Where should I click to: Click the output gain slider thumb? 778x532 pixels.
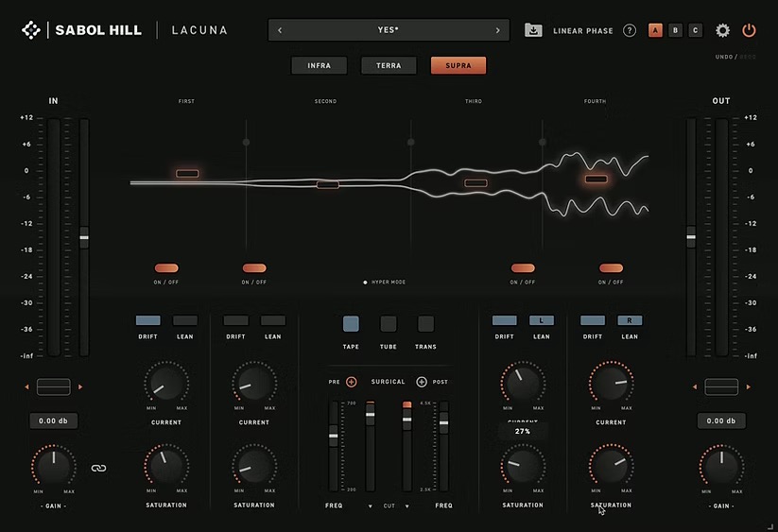(x=691, y=236)
